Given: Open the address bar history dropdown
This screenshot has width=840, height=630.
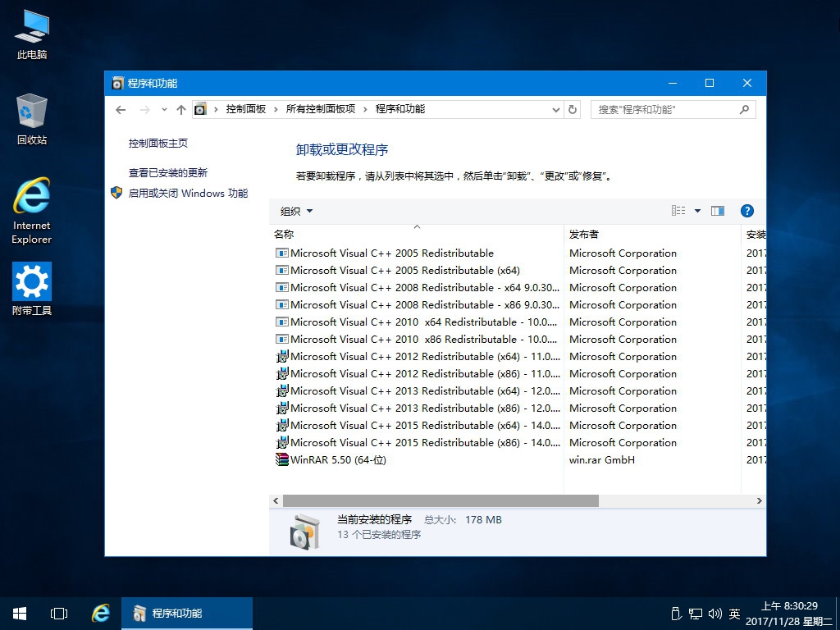Looking at the screenshot, I should pos(555,109).
